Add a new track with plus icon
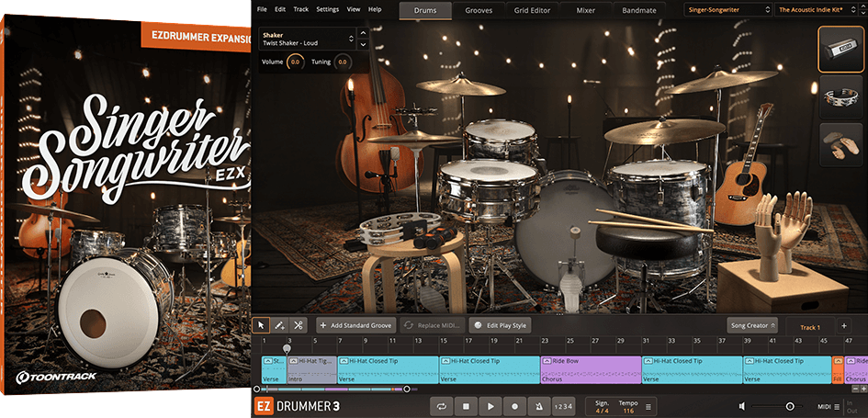Screen dimensions: 868x418 [843, 326]
